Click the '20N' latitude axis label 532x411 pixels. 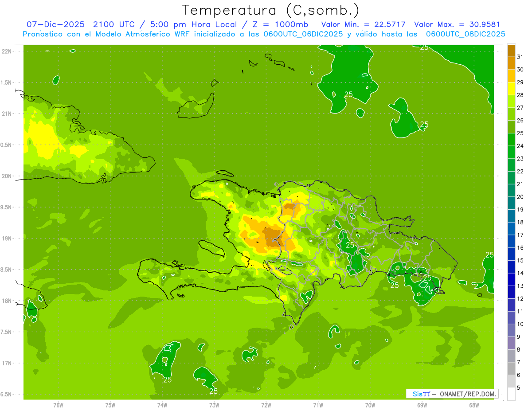coord(7,176)
